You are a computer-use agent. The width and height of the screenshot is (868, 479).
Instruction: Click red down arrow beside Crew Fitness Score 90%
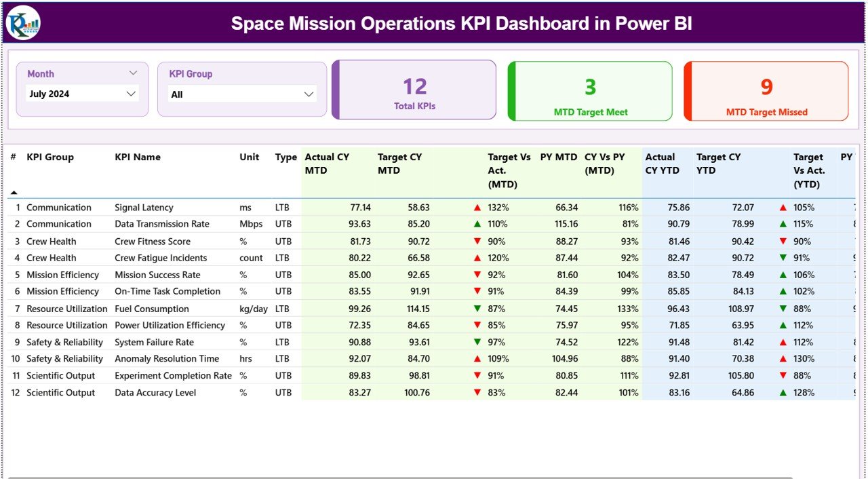click(x=477, y=241)
